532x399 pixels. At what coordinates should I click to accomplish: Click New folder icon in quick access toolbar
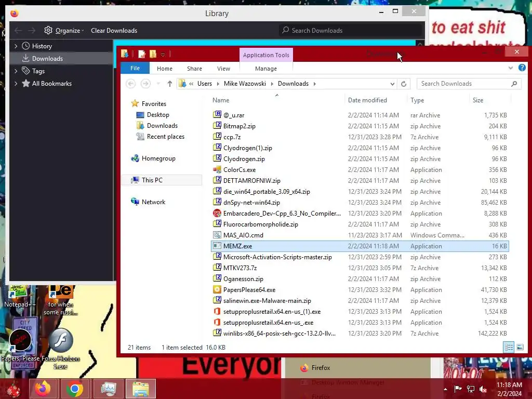tap(153, 54)
